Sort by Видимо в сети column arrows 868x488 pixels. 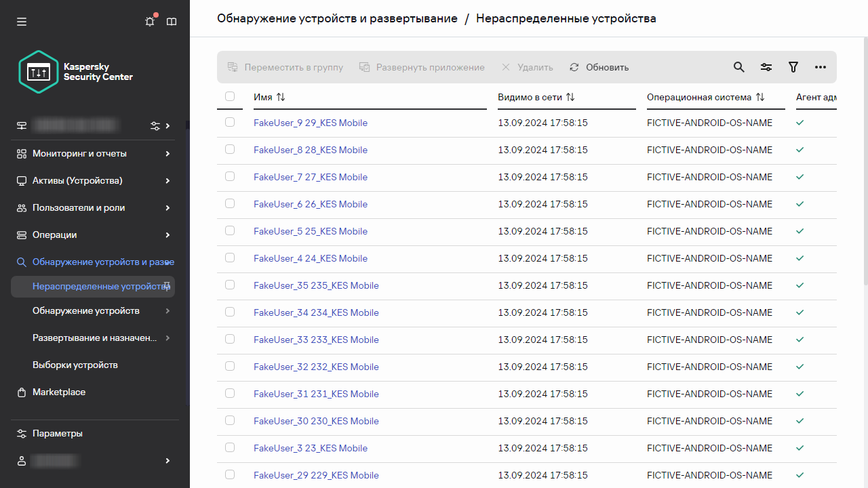[570, 97]
